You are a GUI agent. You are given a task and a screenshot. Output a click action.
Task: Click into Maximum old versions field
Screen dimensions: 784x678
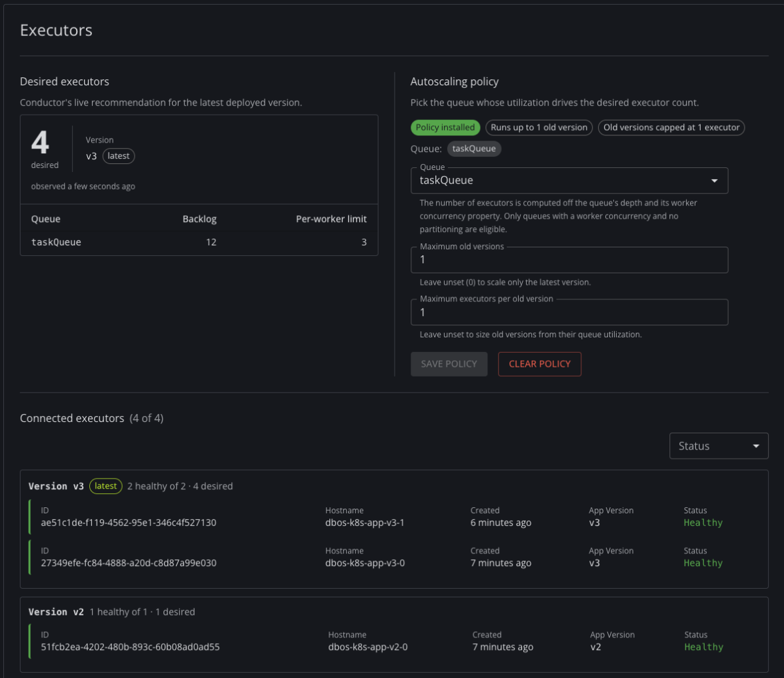pyautogui.click(x=569, y=260)
